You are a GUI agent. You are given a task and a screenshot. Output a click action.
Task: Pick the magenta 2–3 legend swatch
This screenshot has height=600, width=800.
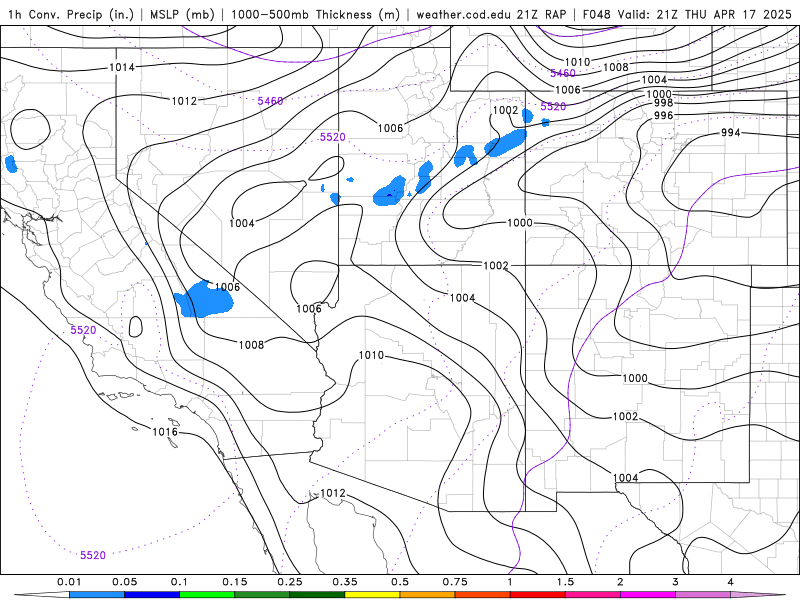[648, 595]
